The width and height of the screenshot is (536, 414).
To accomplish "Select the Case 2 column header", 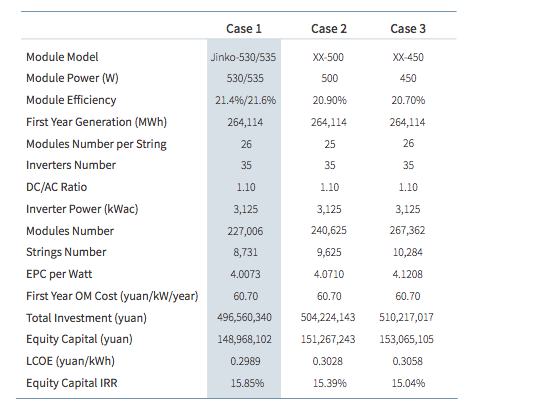I will [x=329, y=29].
